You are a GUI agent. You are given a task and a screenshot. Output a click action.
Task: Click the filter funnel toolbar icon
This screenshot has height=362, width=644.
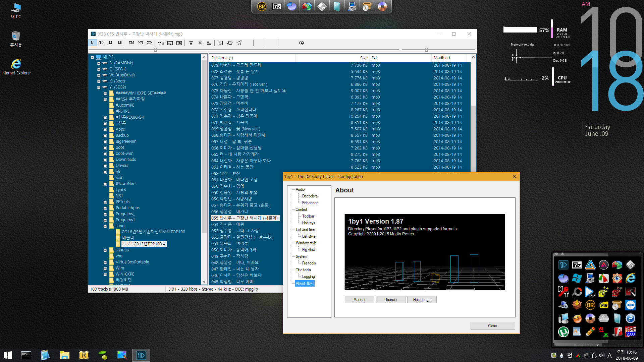coord(191,43)
